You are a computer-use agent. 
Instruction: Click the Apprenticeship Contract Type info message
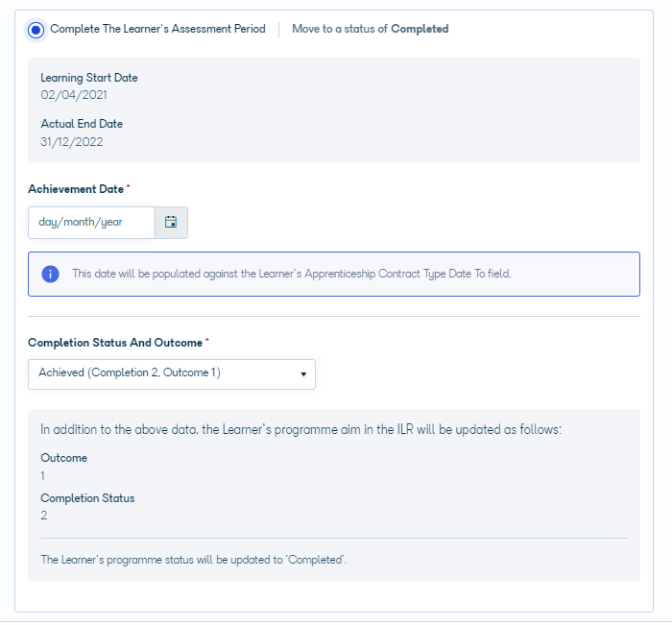tap(292, 274)
